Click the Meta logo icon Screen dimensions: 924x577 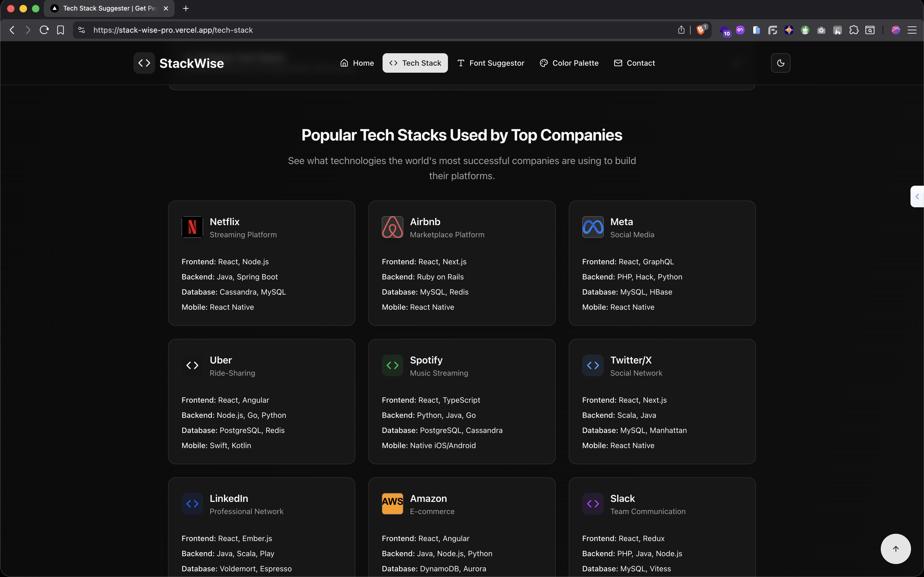pyautogui.click(x=592, y=227)
